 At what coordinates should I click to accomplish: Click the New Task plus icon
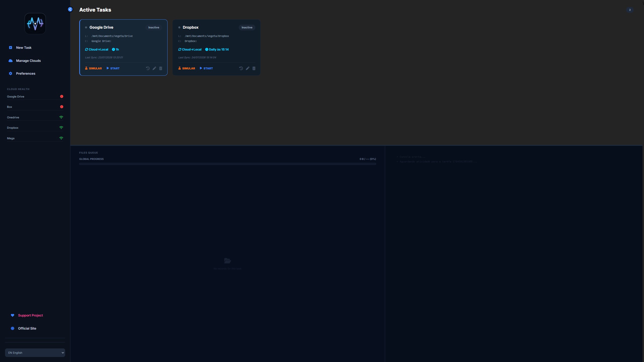coord(11,48)
